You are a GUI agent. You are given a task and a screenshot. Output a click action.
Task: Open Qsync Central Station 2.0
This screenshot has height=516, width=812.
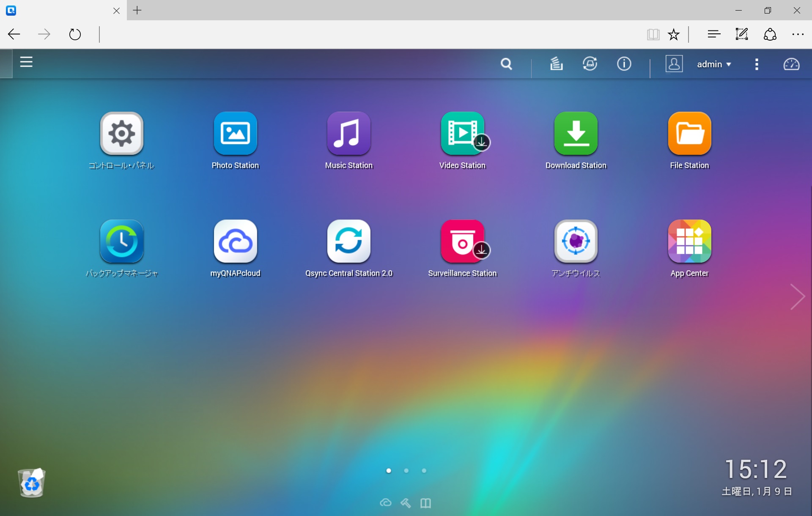pos(349,241)
